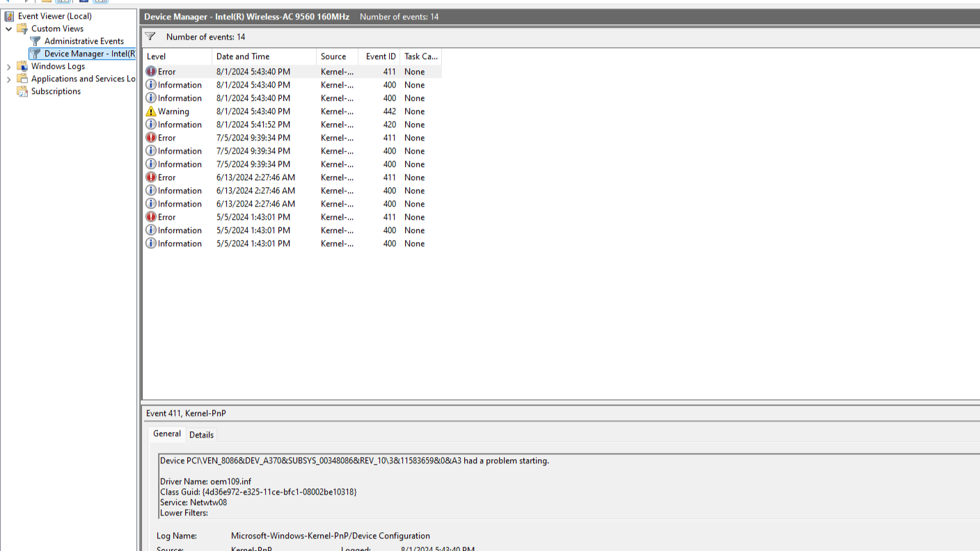Viewport: 980px width, 551px height.
Task: Click the filter funnel beside Number of events
Action: [x=150, y=37]
